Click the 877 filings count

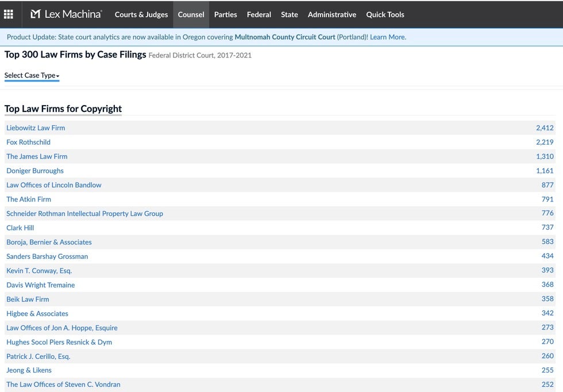pyautogui.click(x=547, y=185)
